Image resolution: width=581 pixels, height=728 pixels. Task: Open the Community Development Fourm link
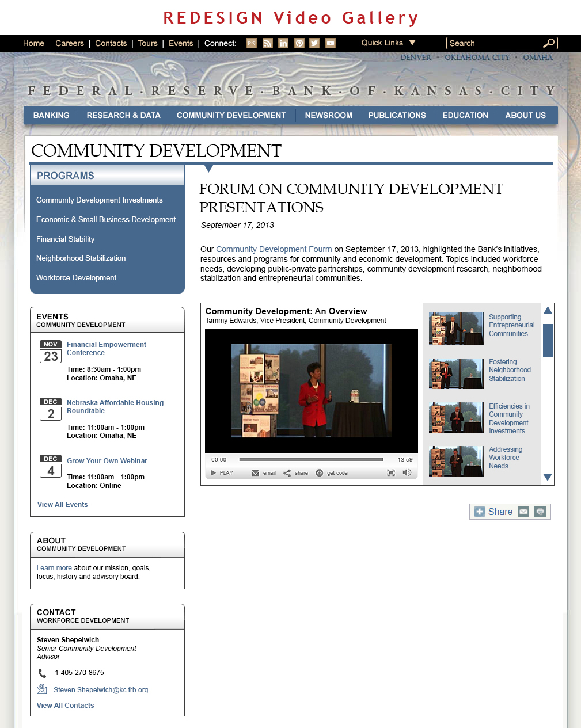click(274, 249)
